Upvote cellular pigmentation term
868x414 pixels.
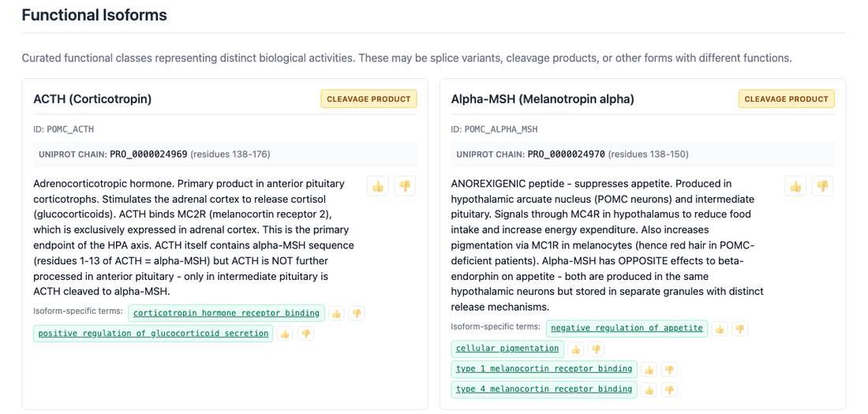point(576,349)
